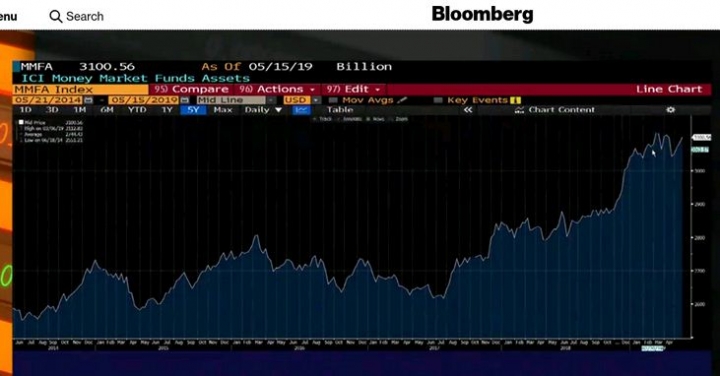Select the 1Y time range
The height and width of the screenshot is (376, 720).
167,110
